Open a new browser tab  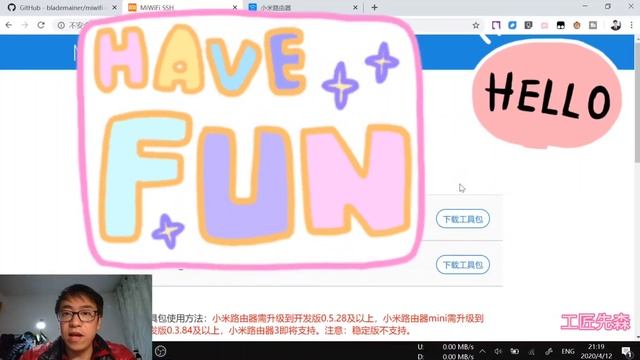pos(374,7)
